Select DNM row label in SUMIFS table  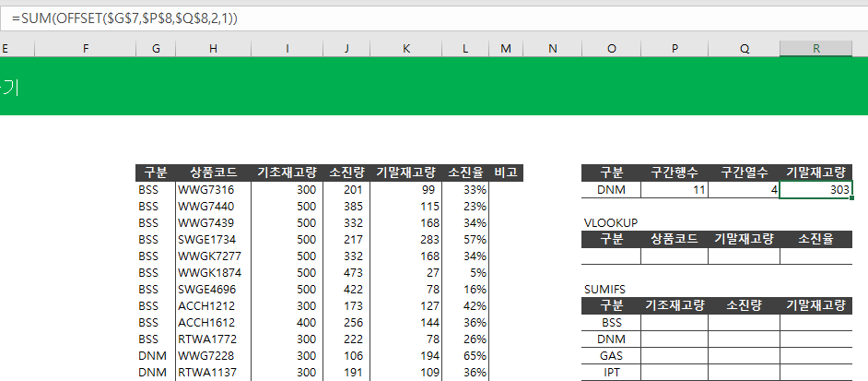click(x=612, y=339)
